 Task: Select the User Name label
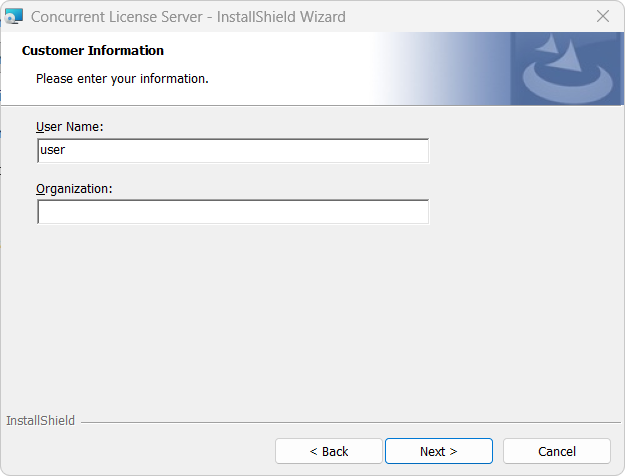70,127
